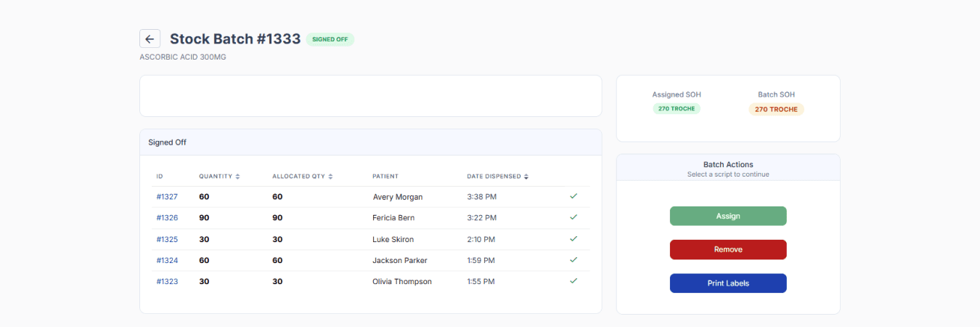Select patient name Fericia Bern
This screenshot has height=327, width=980.
coord(395,218)
